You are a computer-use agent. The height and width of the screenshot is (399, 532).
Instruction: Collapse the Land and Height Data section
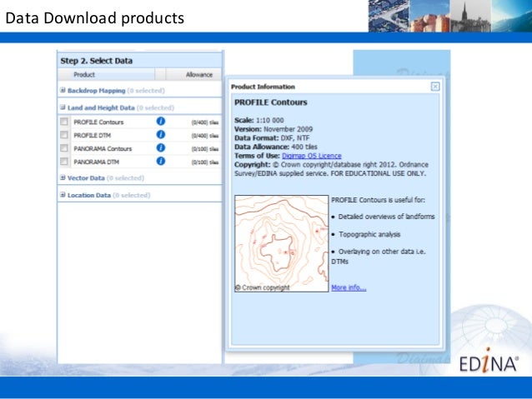pyautogui.click(x=63, y=107)
